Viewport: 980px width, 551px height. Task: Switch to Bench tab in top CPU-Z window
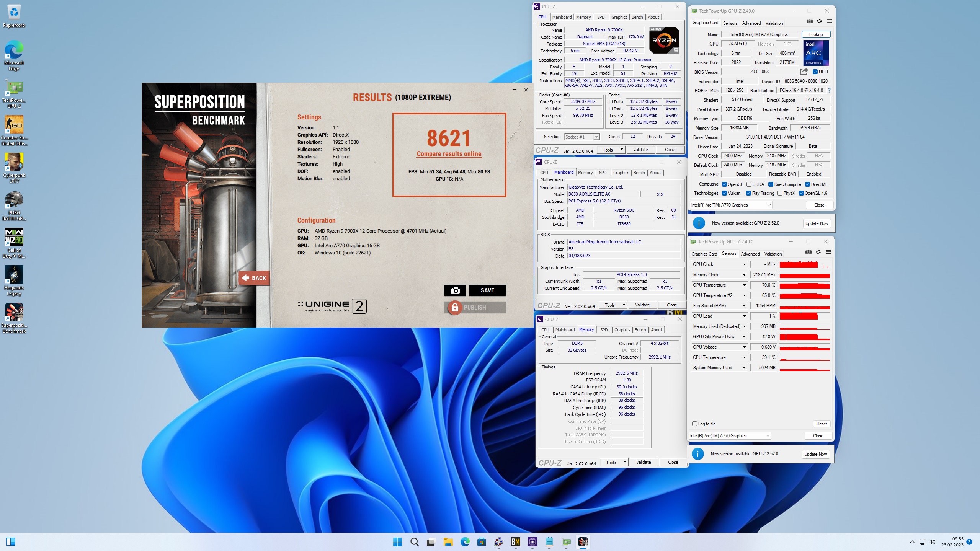click(x=637, y=17)
